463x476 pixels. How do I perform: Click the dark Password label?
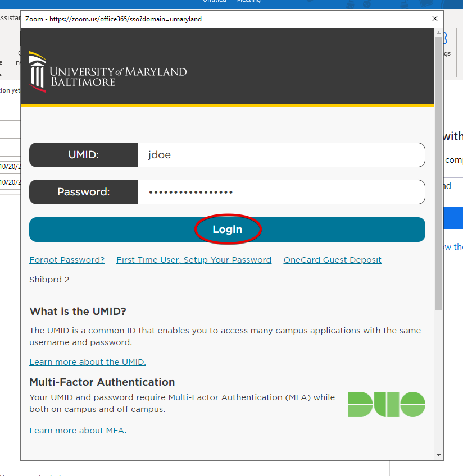pyautogui.click(x=83, y=192)
